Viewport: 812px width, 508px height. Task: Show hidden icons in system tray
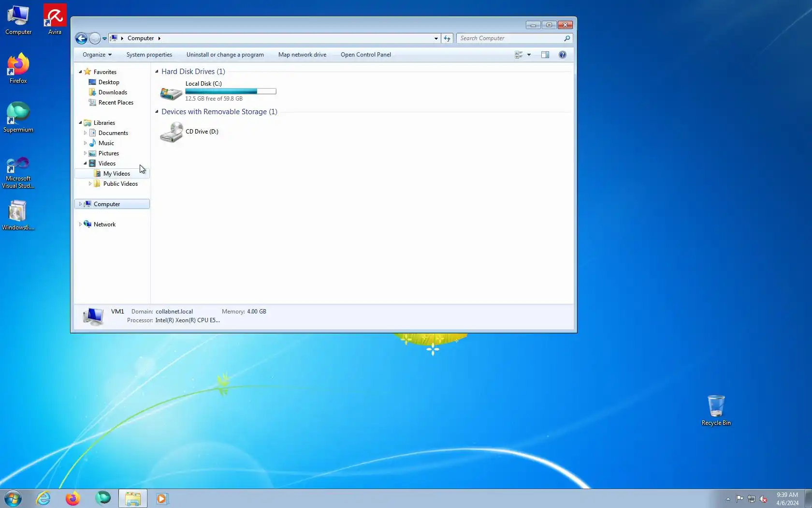coord(728,499)
